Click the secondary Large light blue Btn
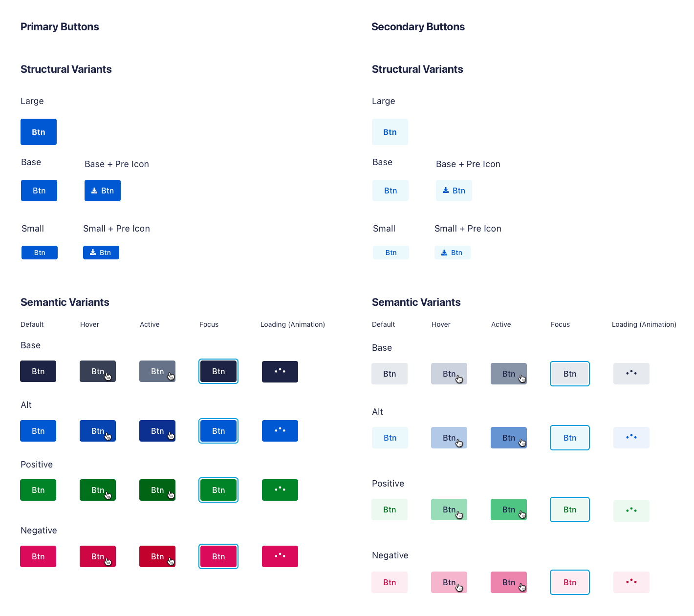694x616 pixels. point(390,132)
